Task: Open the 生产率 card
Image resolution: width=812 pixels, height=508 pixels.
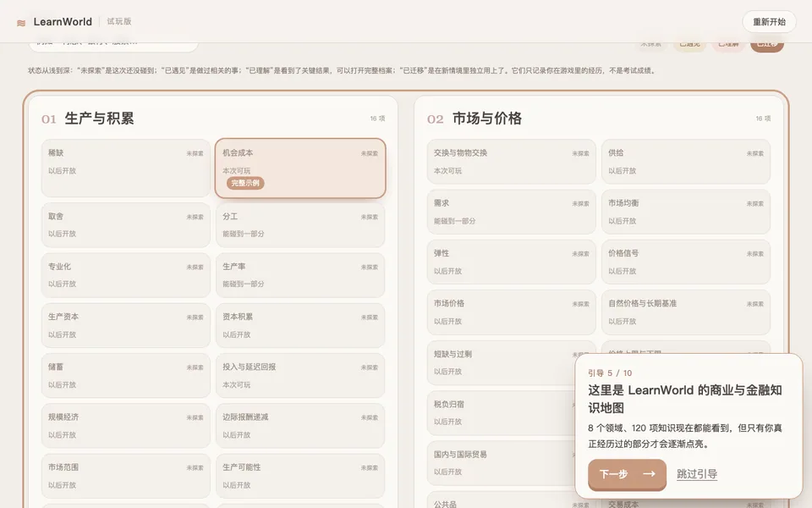Action: click(300, 274)
